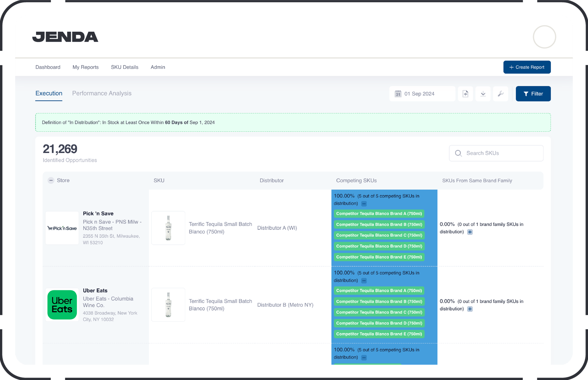Viewport: 588px width, 380px height.
Task: Click SKUs From Same Brand Family header
Action: 477,180
